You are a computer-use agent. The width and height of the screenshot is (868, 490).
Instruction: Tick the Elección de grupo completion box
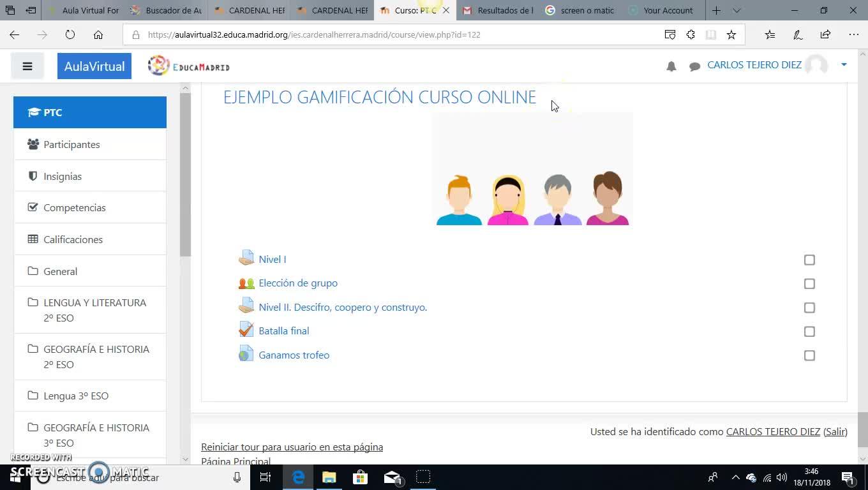tap(809, 283)
